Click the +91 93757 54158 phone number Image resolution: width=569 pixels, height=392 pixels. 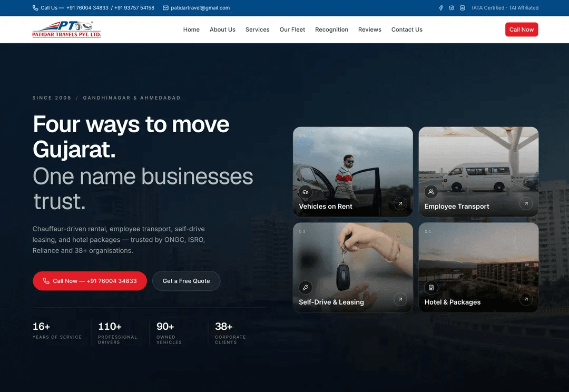click(134, 7)
